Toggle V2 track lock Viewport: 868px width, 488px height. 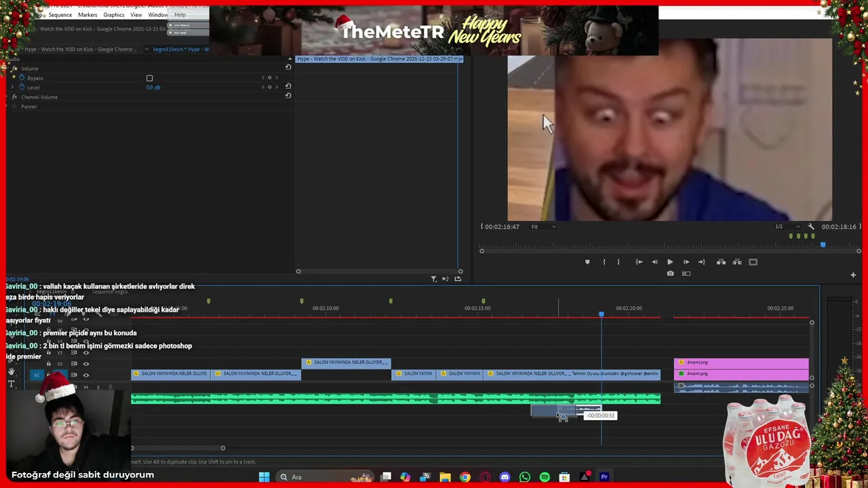pyautogui.click(x=48, y=364)
